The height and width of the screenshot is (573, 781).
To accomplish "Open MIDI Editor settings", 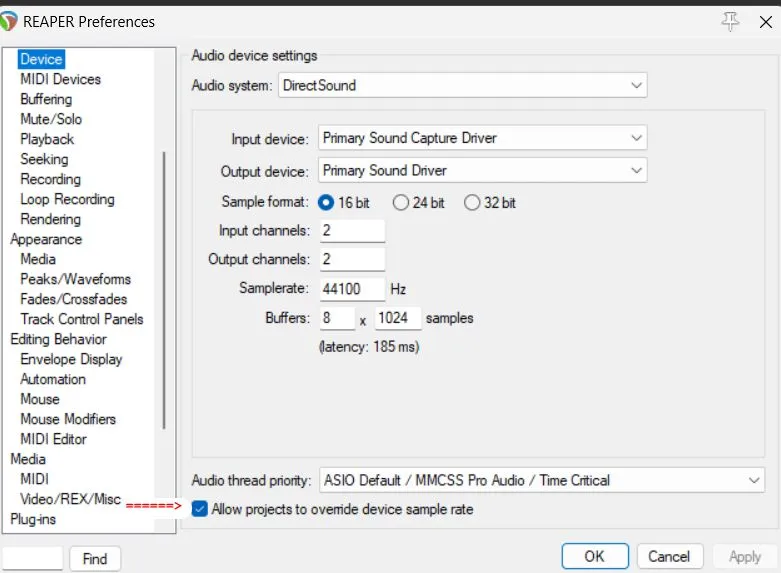I will [x=53, y=439].
